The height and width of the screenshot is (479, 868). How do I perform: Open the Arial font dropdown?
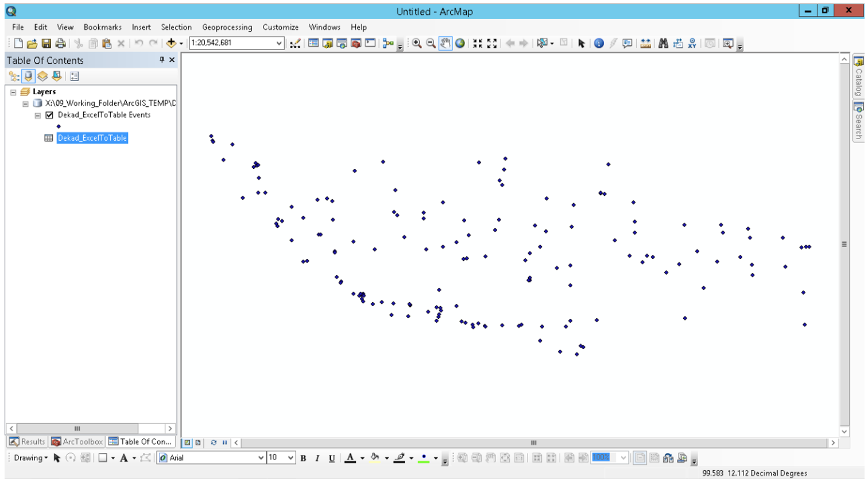pyautogui.click(x=261, y=458)
